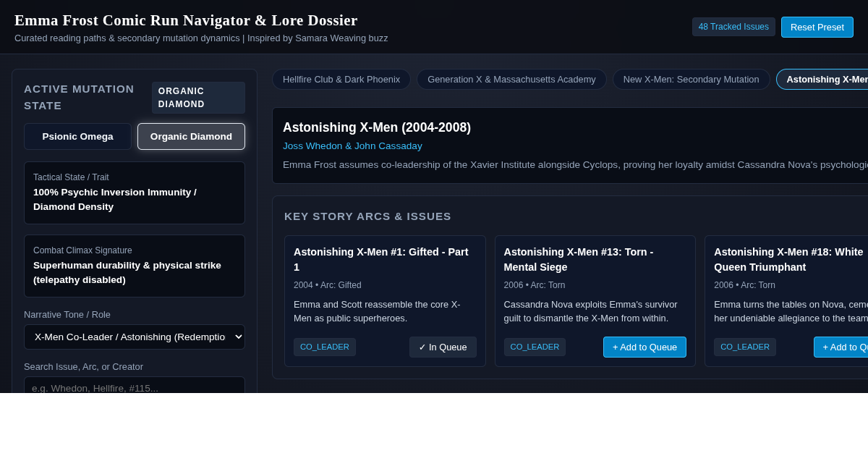Click Joss Whedon & John Cassaday link

tap(352, 145)
